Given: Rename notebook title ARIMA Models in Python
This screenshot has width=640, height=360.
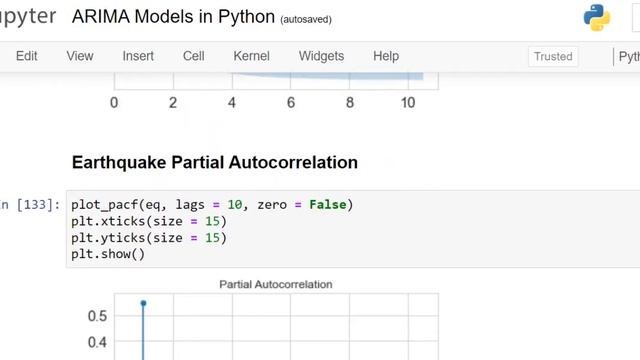Looking at the screenshot, I should 173,17.
